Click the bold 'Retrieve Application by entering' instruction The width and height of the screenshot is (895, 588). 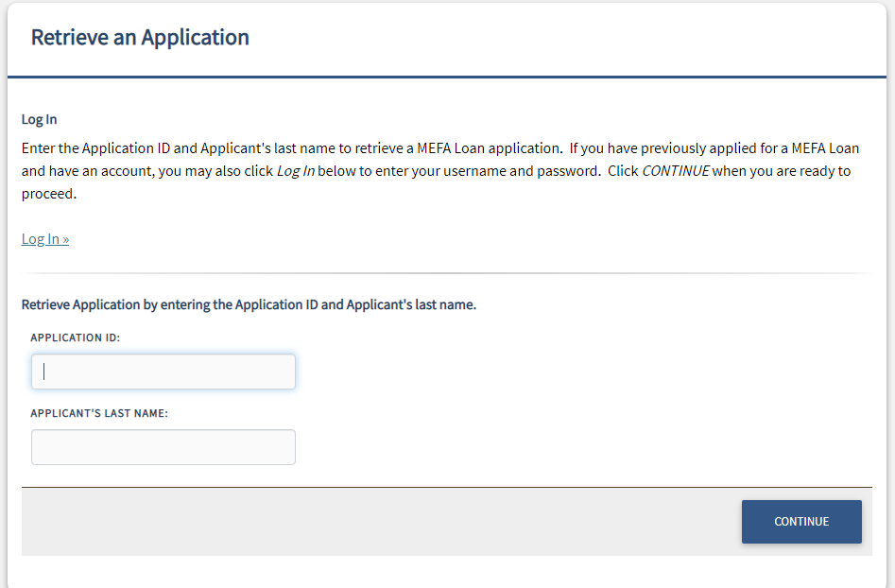(249, 304)
